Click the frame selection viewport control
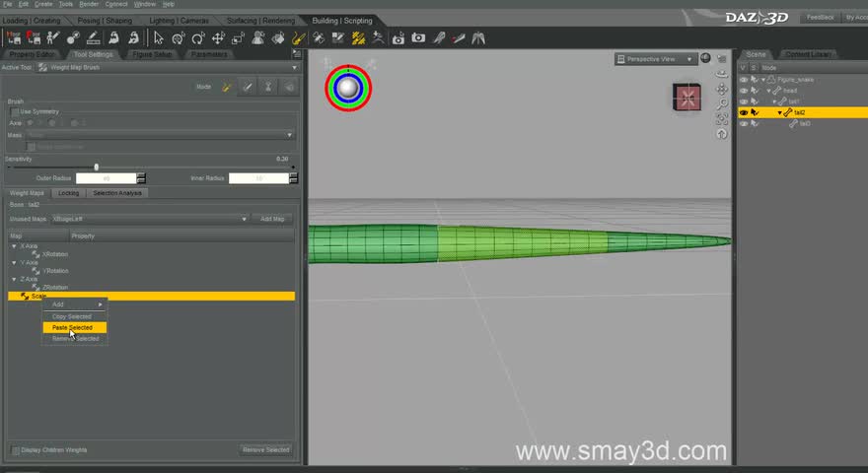The height and width of the screenshot is (473, 868). click(721, 119)
